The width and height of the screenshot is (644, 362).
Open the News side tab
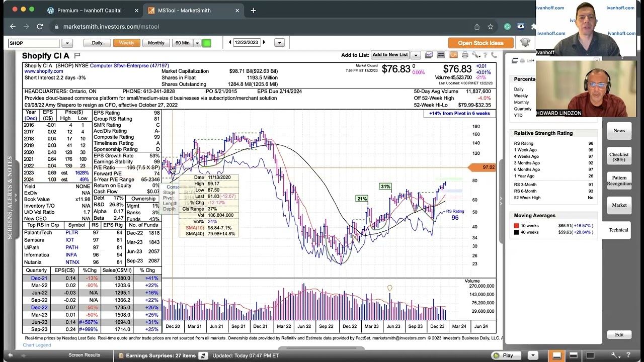619,131
